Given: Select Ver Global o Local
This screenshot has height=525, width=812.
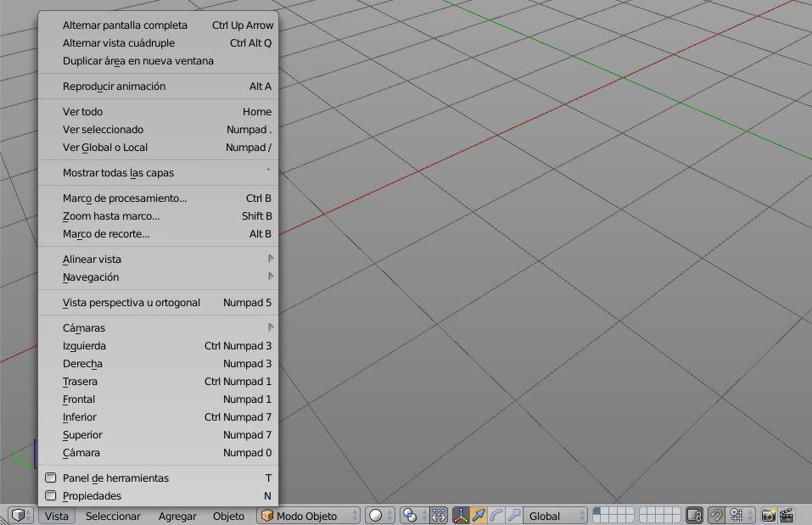Looking at the screenshot, I should pyautogui.click(x=159, y=147).
